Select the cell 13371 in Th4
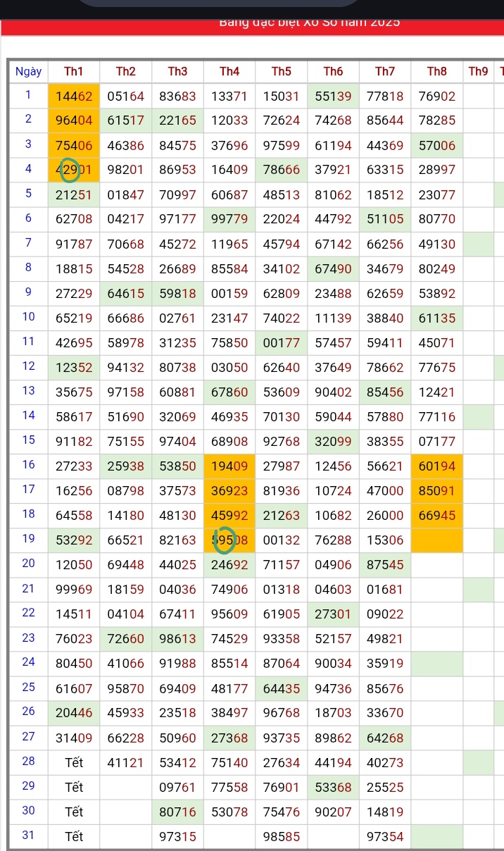Viewport: 504px width, 851px height. [229, 96]
